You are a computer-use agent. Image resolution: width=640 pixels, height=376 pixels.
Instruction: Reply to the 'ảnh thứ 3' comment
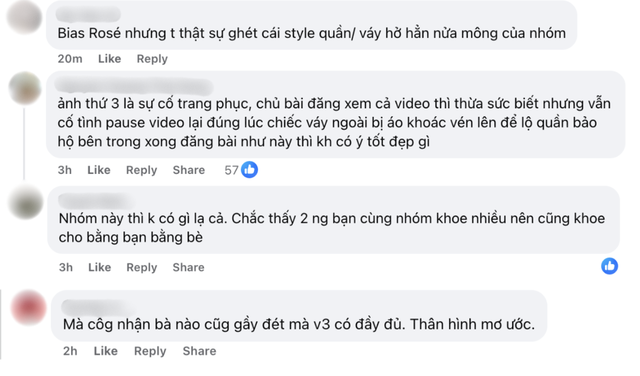point(141,170)
